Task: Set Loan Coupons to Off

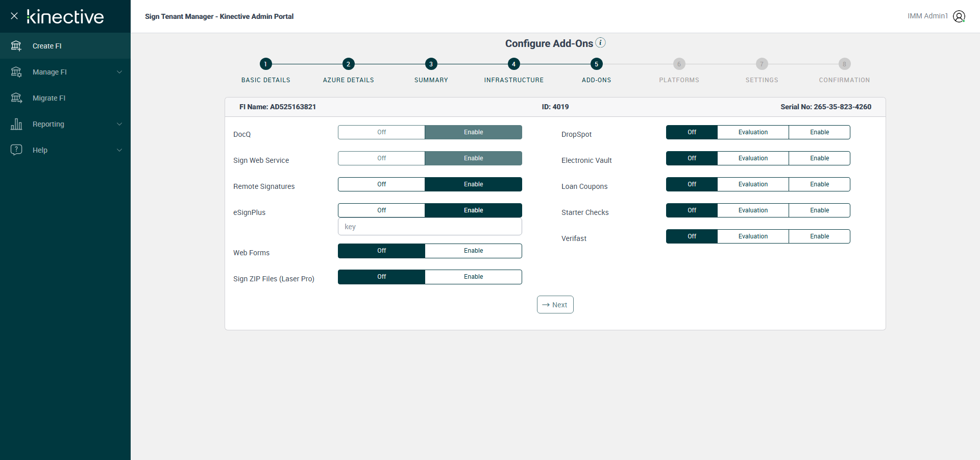Action: [692, 184]
